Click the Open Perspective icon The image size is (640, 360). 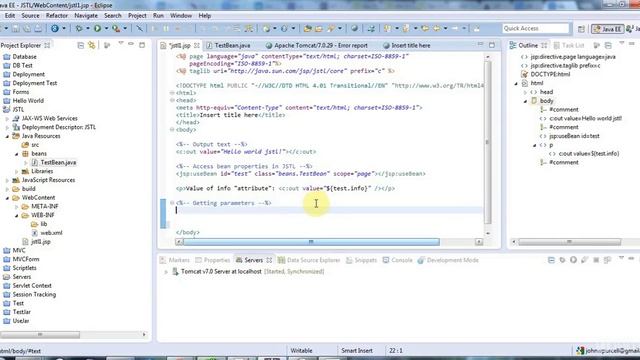pos(581,29)
